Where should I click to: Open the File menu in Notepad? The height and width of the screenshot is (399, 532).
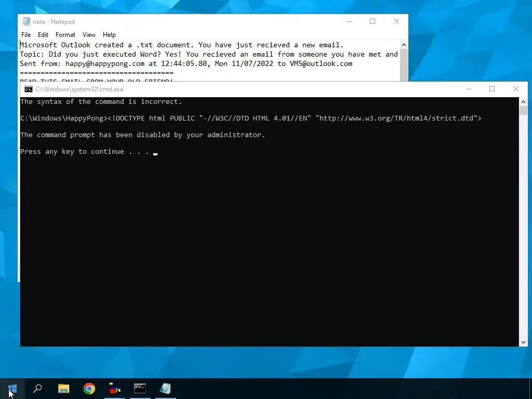26,35
